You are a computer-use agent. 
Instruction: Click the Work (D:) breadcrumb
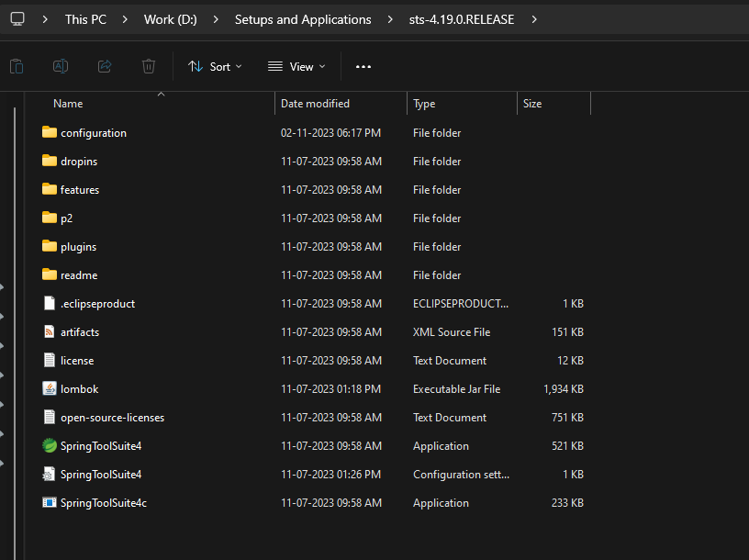tap(171, 19)
